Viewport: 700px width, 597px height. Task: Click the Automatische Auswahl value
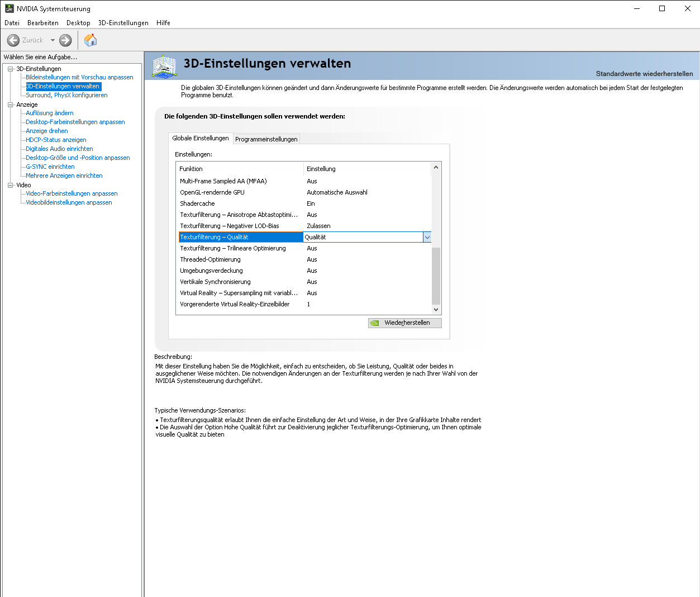tap(337, 192)
